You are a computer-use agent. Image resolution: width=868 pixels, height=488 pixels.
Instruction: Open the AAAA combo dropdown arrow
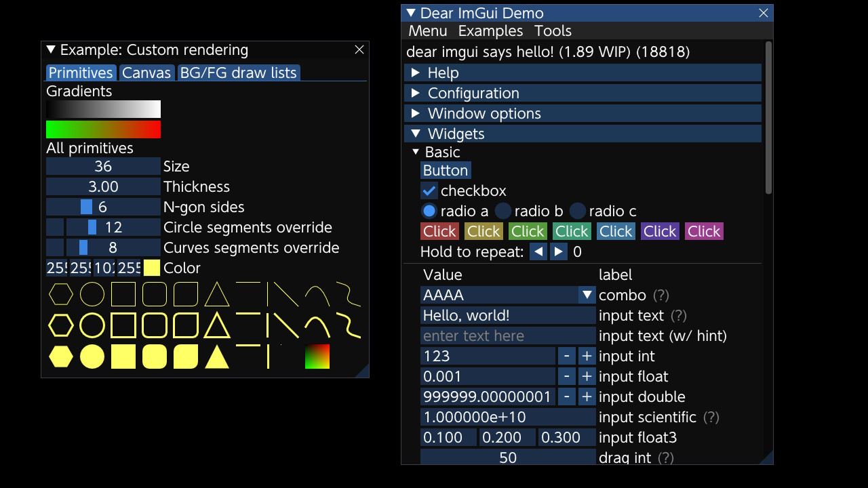point(587,295)
